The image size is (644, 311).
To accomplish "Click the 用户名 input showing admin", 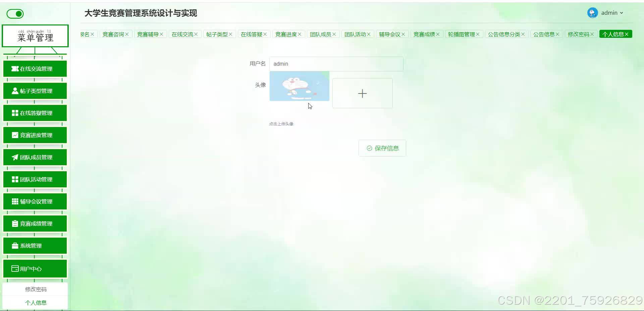I will pos(335,64).
